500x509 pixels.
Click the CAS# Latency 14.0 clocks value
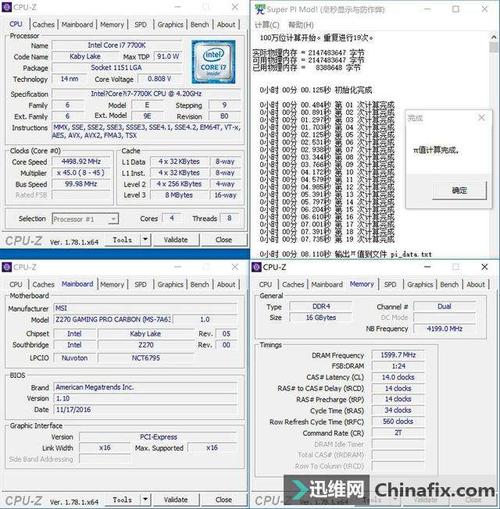tap(398, 377)
